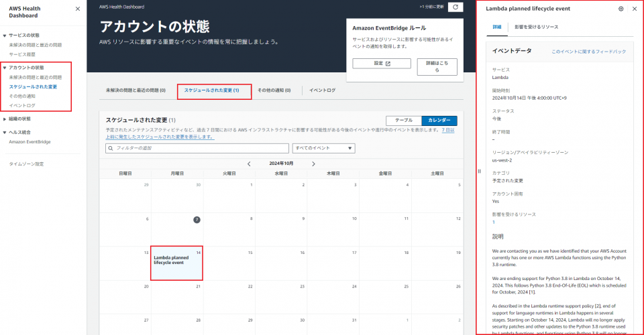This screenshot has height=335, width=644.
Task: Open 未解決の問題と最近の問題 under アカウントの状態
Action: point(36,78)
